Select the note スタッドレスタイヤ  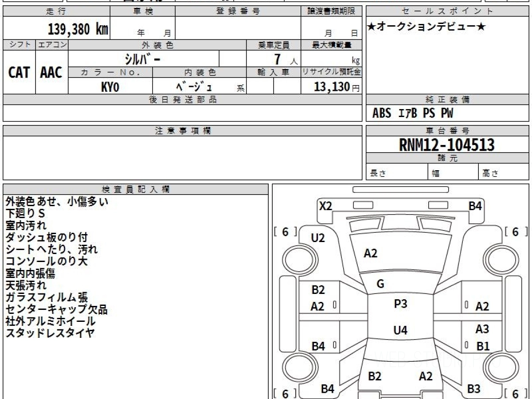pos(50,333)
